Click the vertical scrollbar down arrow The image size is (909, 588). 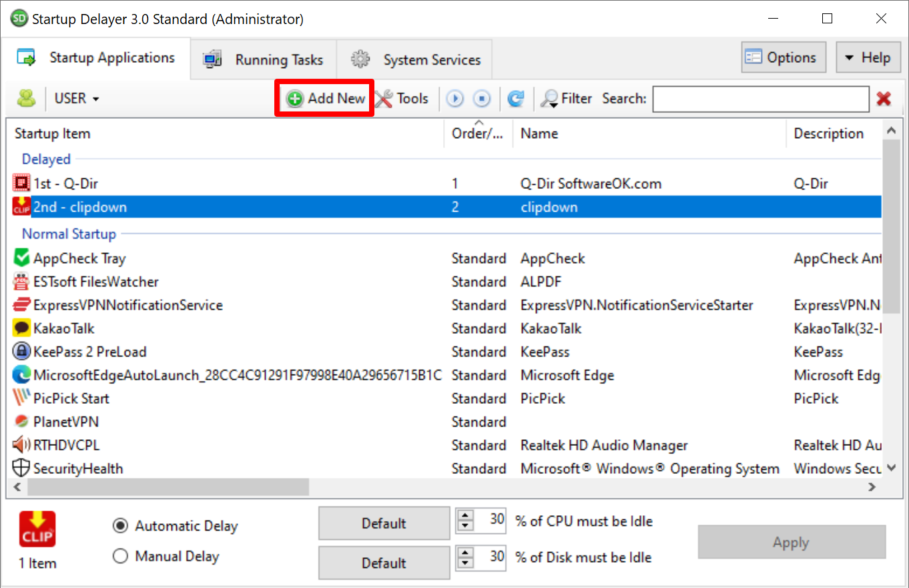[x=891, y=469]
